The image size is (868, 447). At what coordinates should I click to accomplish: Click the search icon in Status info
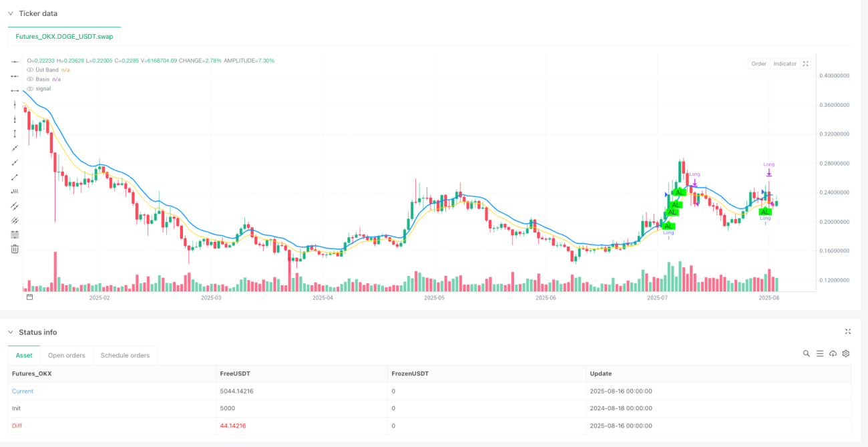tap(807, 354)
